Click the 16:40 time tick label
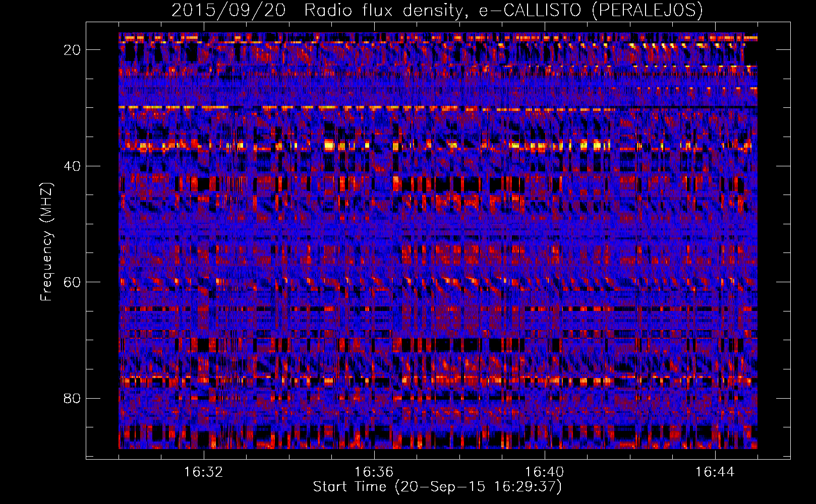 (x=544, y=472)
